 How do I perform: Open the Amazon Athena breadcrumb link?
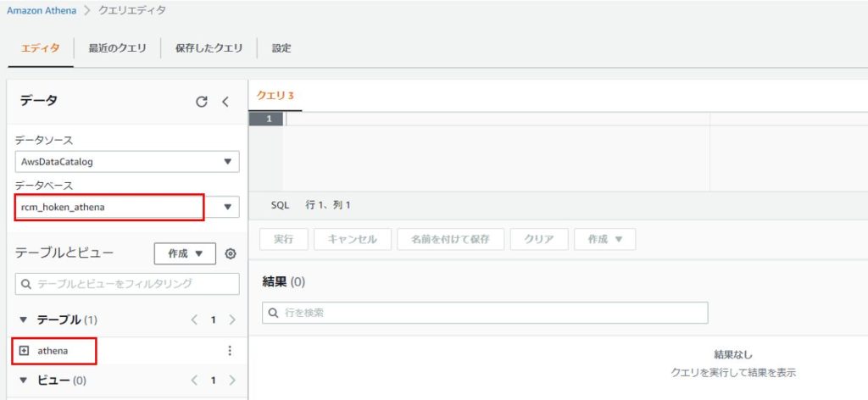(42, 10)
